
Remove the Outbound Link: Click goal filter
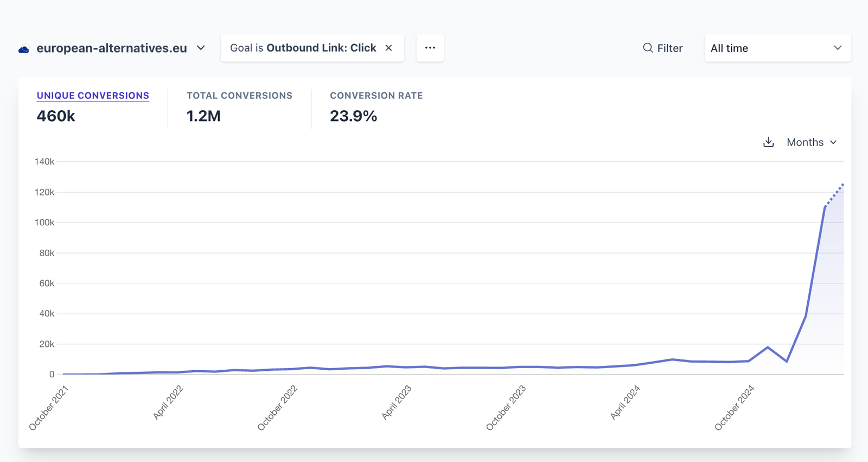388,48
